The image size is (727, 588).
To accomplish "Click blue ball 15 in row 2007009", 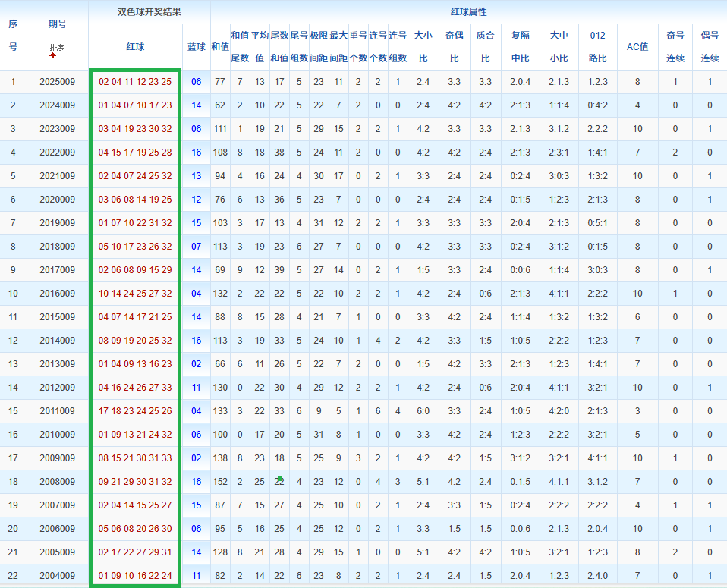I will (x=196, y=505).
